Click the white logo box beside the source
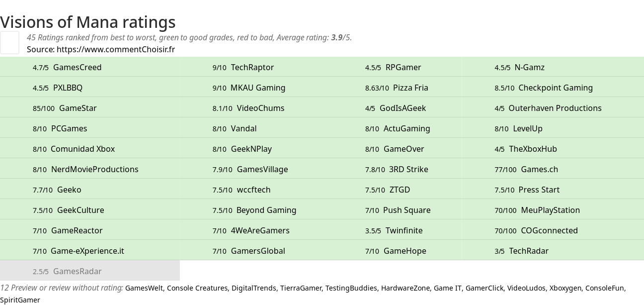The height and width of the screenshot is (305, 644). (x=9, y=42)
